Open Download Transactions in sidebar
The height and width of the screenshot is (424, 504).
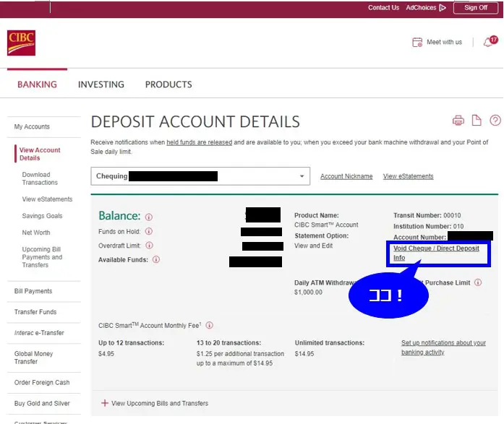click(40, 178)
